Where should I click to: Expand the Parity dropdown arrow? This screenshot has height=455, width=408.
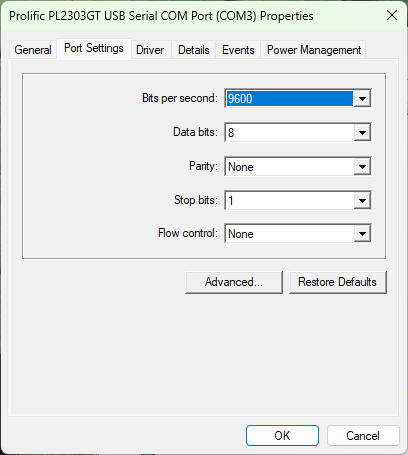(x=362, y=167)
